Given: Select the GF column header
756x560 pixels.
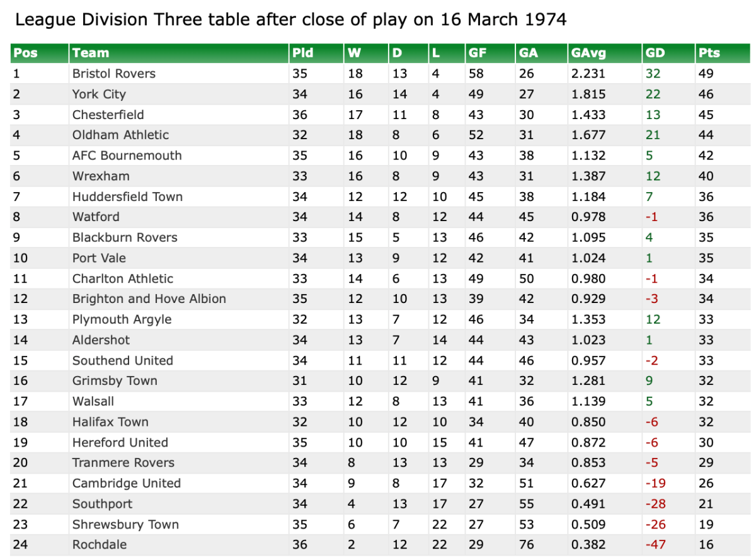Looking at the screenshot, I should tap(477, 53).
